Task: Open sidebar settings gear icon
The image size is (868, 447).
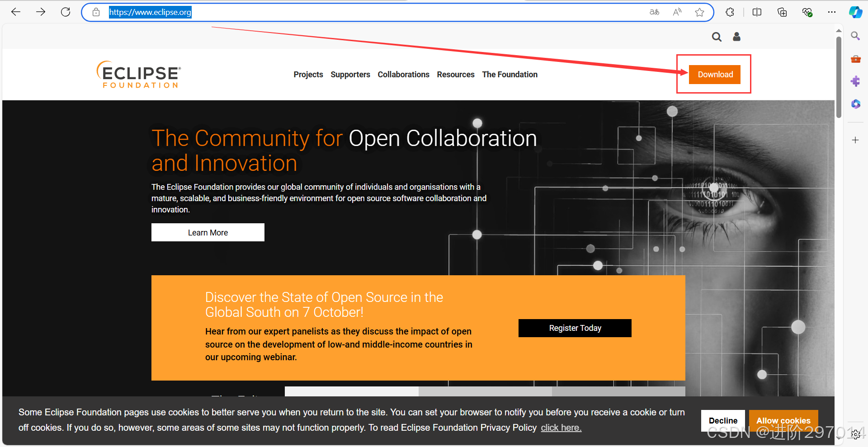Action: coord(855,434)
